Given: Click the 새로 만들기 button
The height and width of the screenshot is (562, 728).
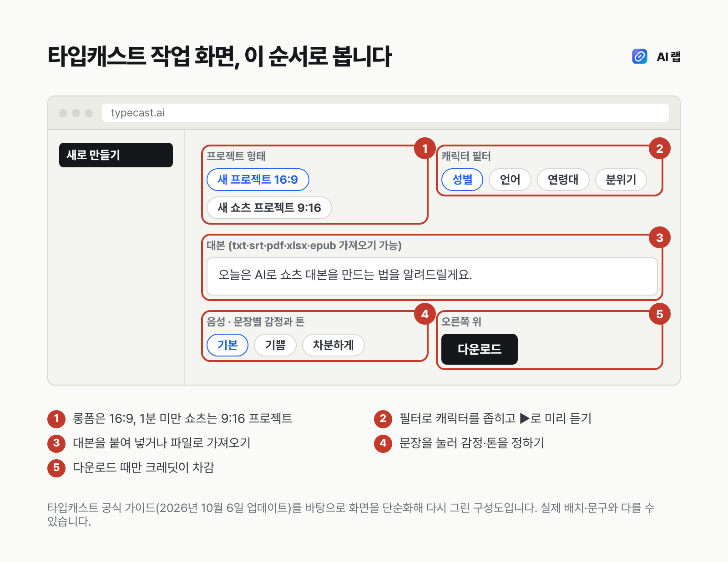Looking at the screenshot, I should pyautogui.click(x=116, y=155).
